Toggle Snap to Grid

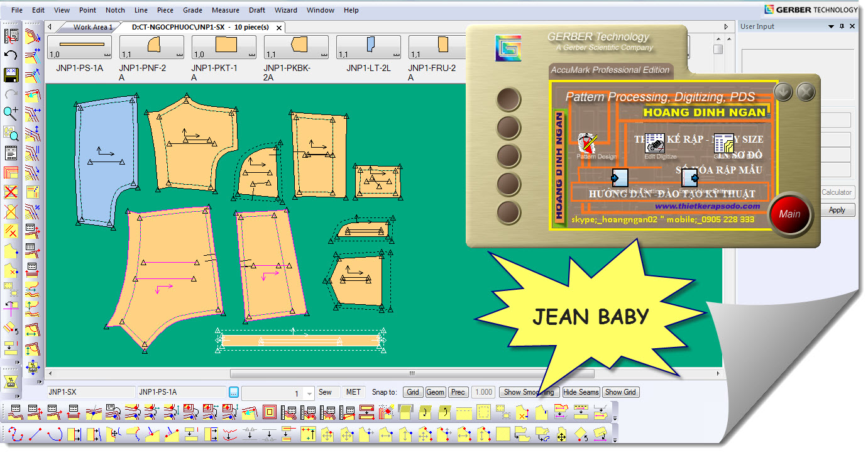pyautogui.click(x=413, y=392)
